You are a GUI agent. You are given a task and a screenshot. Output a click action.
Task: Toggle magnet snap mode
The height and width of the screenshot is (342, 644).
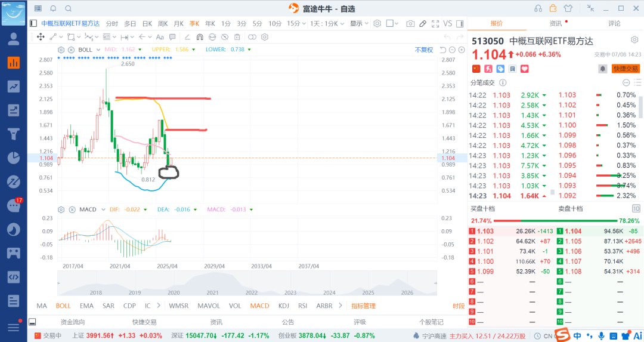coord(200,37)
